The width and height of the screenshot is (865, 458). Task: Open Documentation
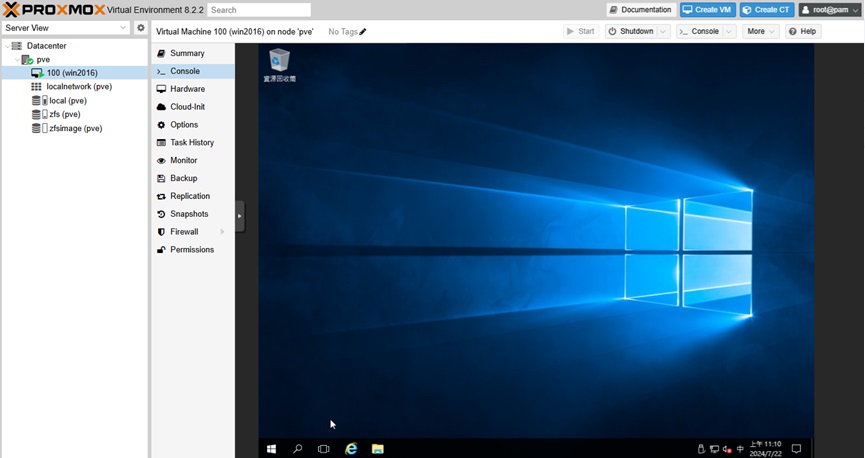click(x=640, y=9)
